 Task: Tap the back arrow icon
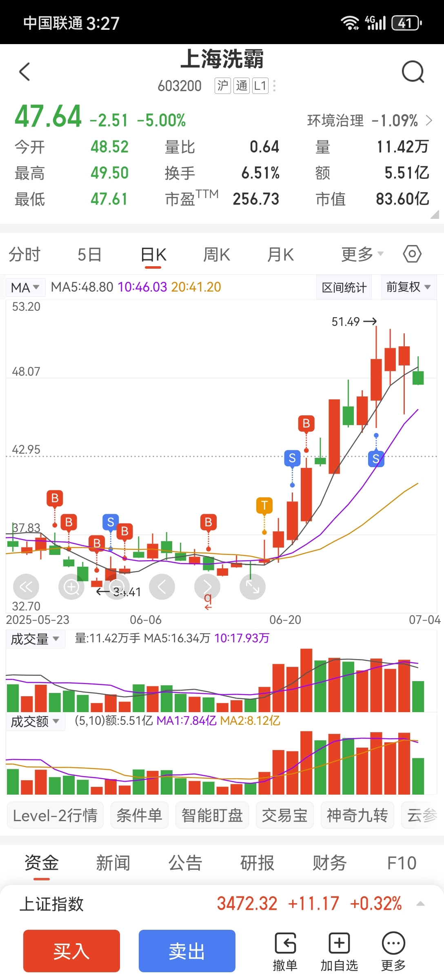pyautogui.click(x=25, y=72)
